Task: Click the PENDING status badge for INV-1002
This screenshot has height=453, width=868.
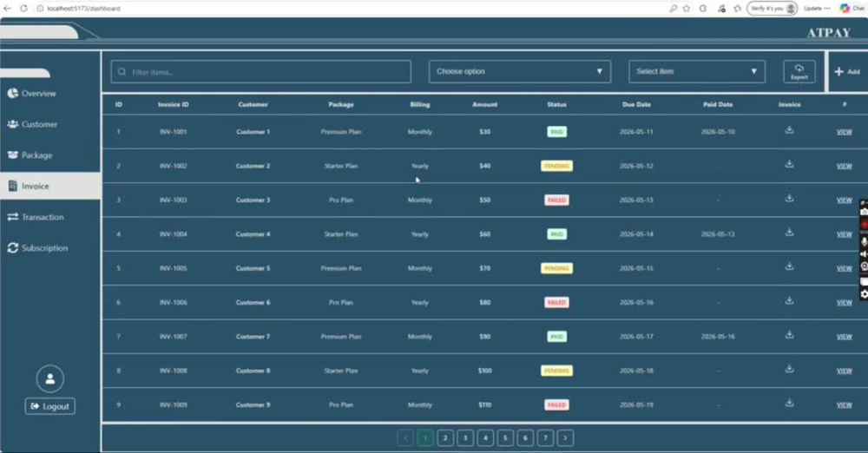Action: [x=556, y=166]
